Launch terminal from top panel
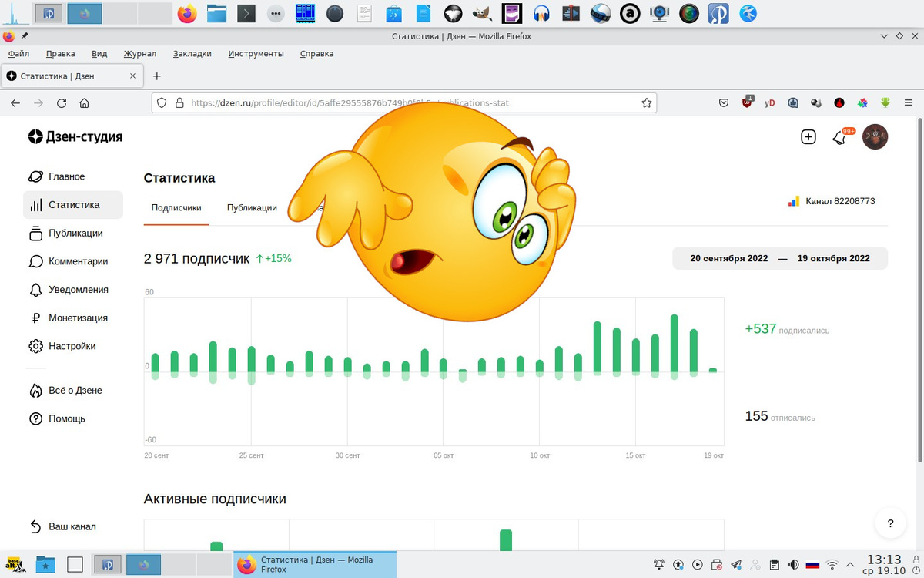This screenshot has height=578, width=924. pos(246,13)
